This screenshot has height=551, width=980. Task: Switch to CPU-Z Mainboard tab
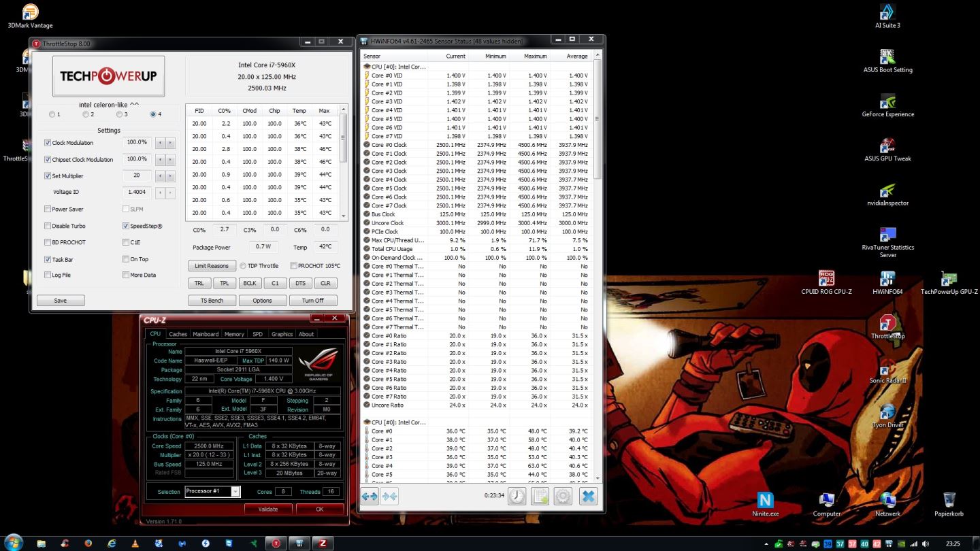coord(206,334)
